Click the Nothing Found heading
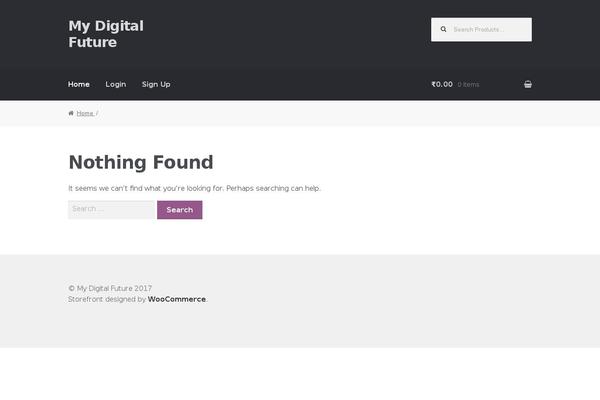Image resolution: width=600 pixels, height=400 pixels. coord(141,162)
